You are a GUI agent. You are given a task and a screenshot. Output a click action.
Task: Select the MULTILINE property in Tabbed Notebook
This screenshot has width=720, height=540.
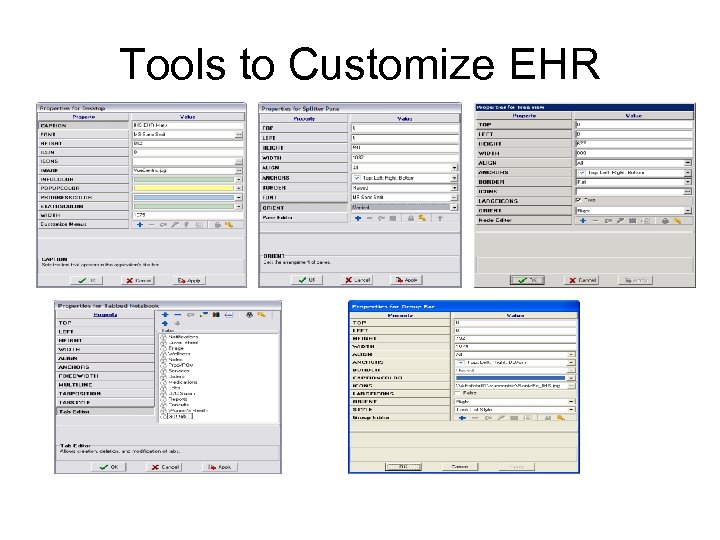[105, 385]
